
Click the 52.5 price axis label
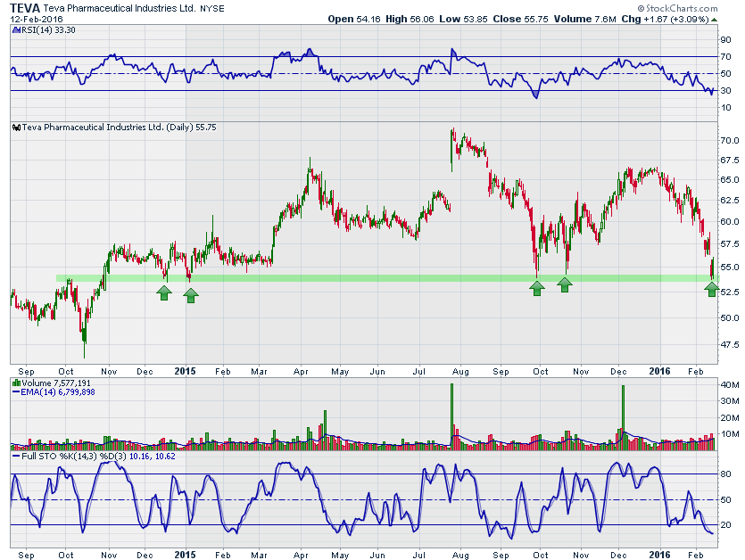point(730,292)
